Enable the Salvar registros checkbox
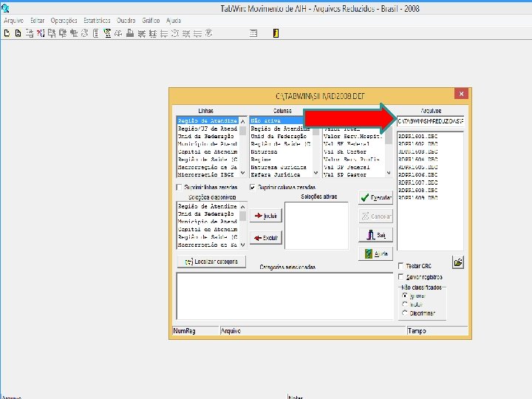532x399 pixels. click(401, 277)
